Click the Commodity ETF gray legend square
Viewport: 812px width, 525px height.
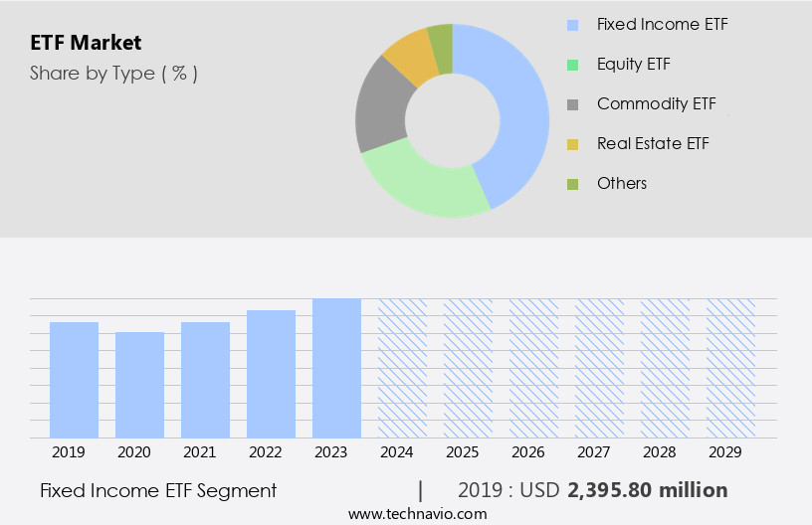pyautogui.click(x=572, y=104)
